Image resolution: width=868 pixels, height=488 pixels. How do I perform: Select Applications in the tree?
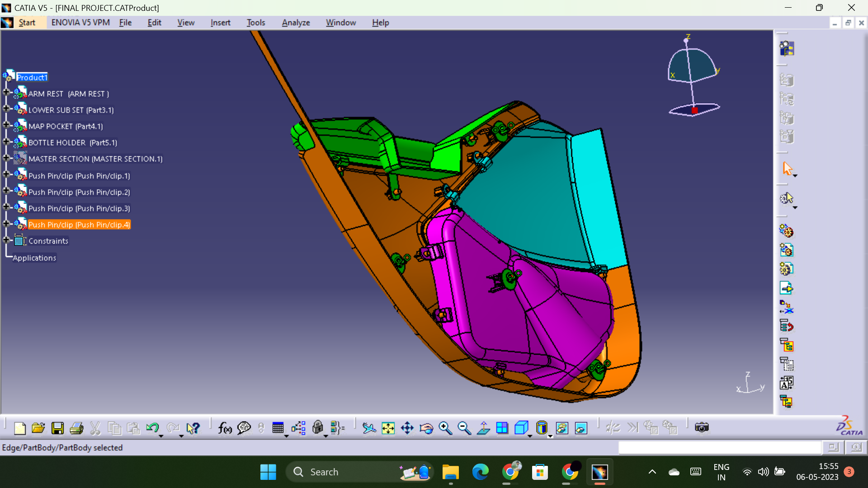(34, 258)
